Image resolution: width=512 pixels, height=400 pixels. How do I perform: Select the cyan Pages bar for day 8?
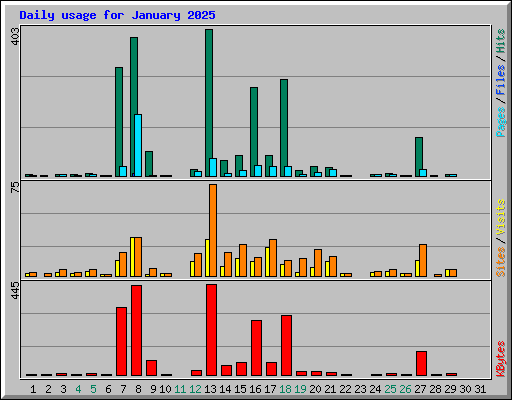138,145
